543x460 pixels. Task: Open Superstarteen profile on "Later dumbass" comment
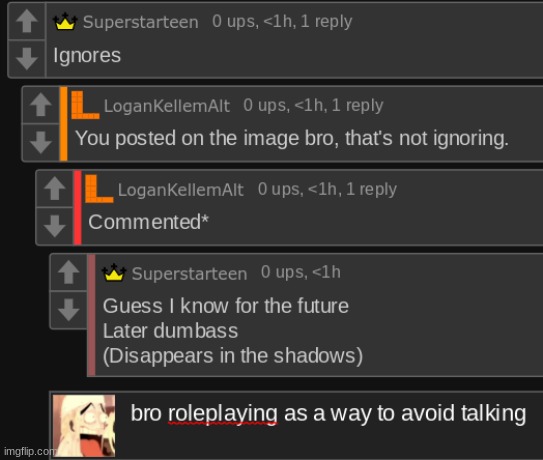coord(189,274)
